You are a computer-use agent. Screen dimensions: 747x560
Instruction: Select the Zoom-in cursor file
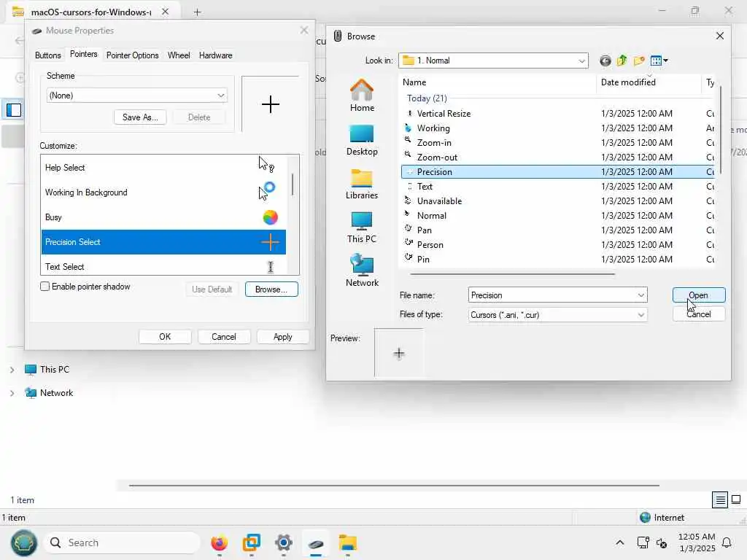(x=433, y=142)
